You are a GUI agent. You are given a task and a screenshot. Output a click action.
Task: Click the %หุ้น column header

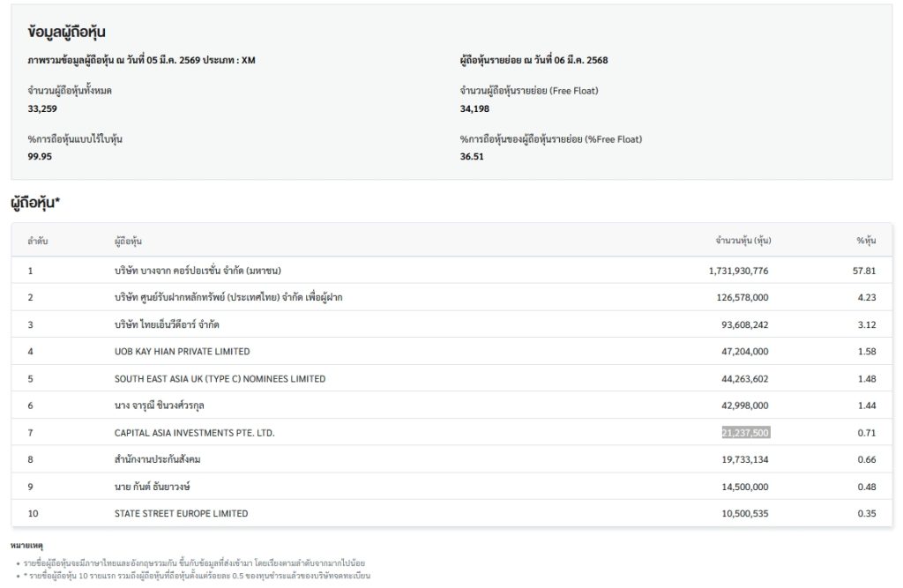tap(865, 241)
